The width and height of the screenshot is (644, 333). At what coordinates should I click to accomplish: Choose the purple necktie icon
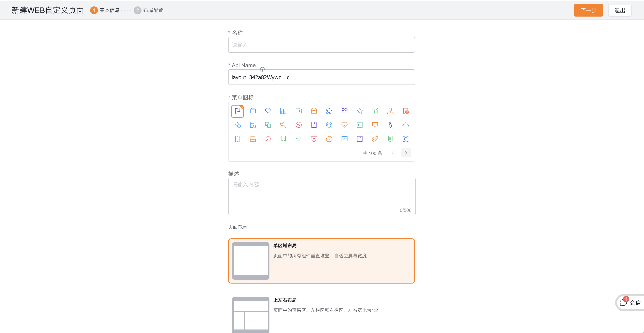[x=390, y=125]
